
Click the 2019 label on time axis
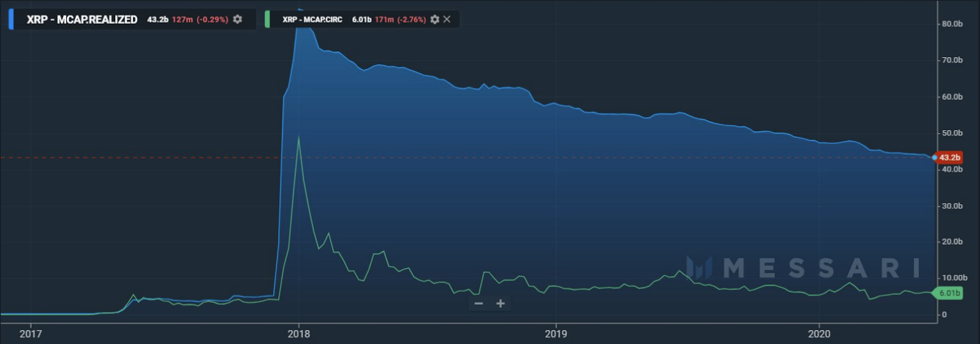click(x=556, y=334)
